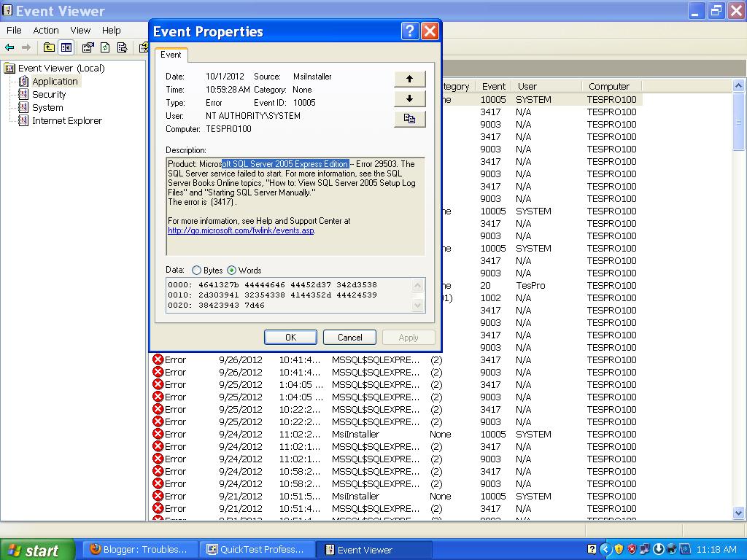Click the Export List toolbar icon
The height and width of the screenshot is (560, 747).
tap(123, 47)
